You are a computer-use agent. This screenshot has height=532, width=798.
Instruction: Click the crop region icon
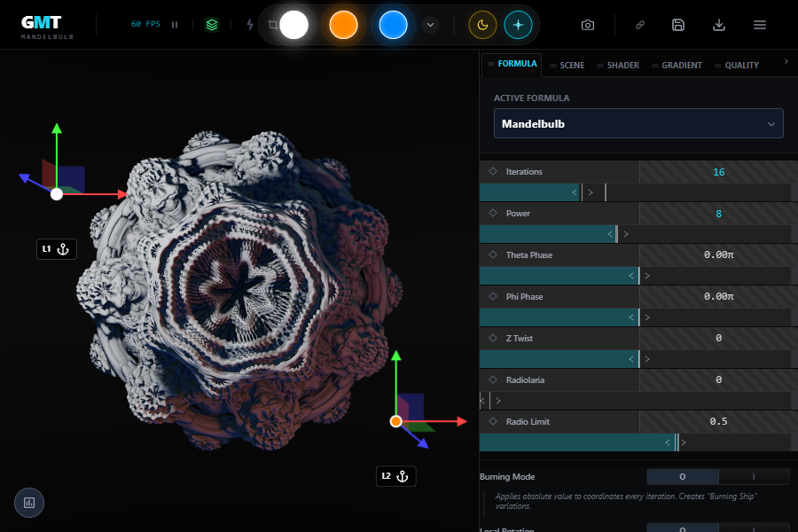pos(273,25)
